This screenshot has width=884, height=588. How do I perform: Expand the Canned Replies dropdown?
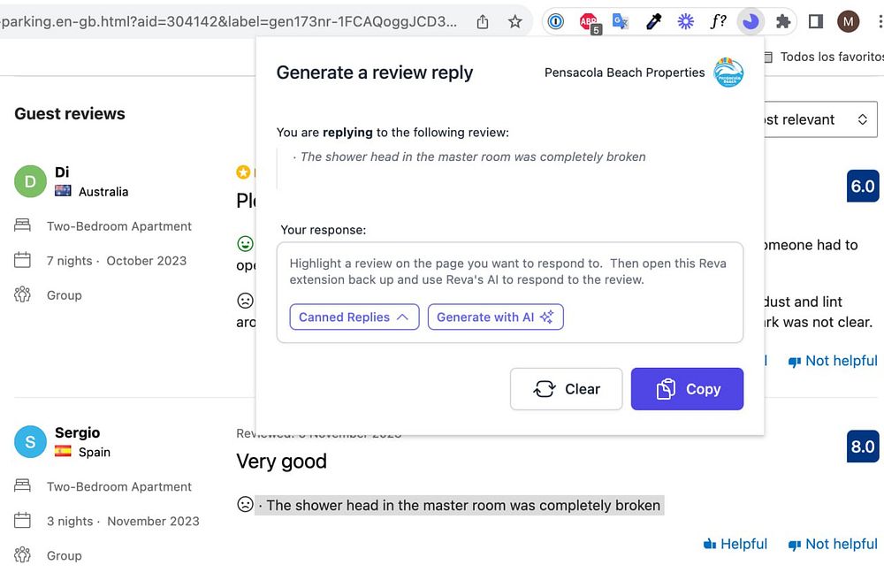click(x=354, y=317)
